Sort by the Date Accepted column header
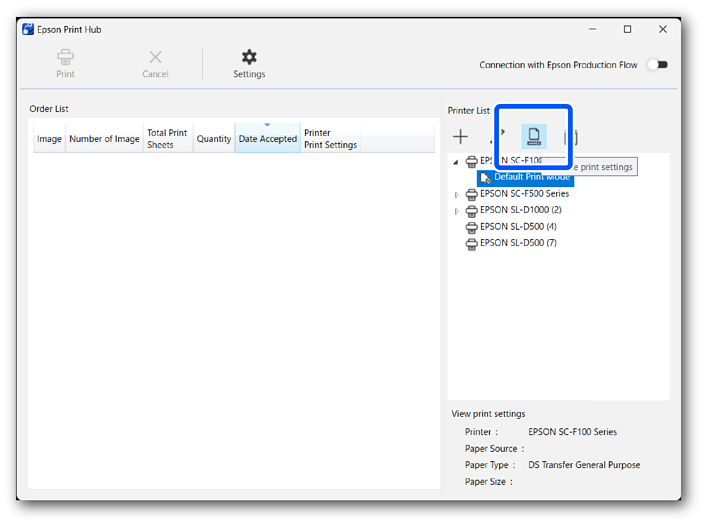Image resolution: width=705 pixels, height=525 pixels. tap(267, 139)
